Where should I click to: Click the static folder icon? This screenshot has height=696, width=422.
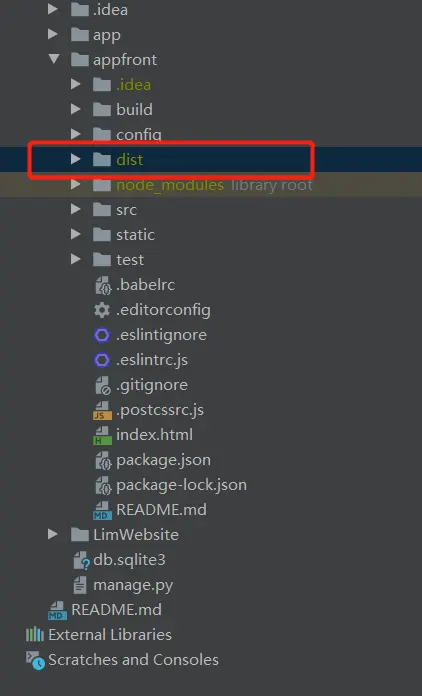click(x=102, y=234)
